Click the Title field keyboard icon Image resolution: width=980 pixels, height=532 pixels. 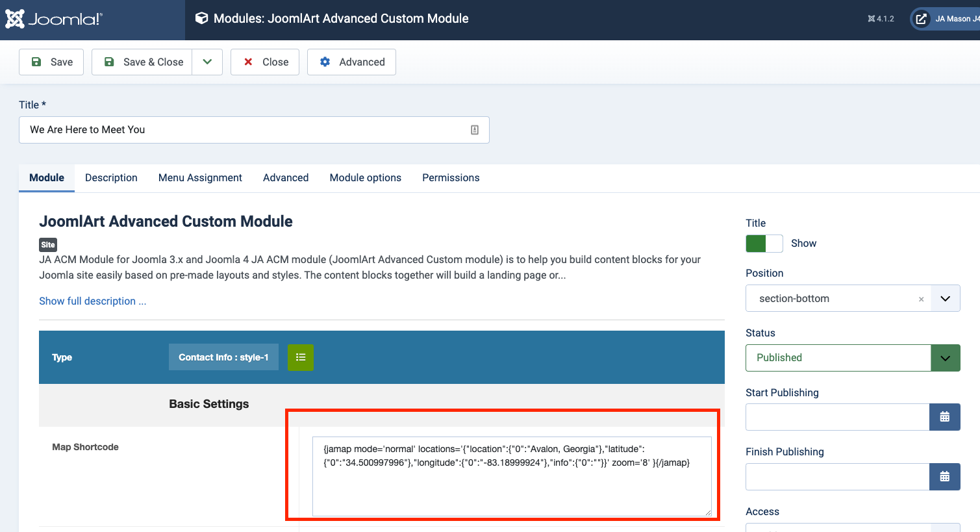(475, 130)
